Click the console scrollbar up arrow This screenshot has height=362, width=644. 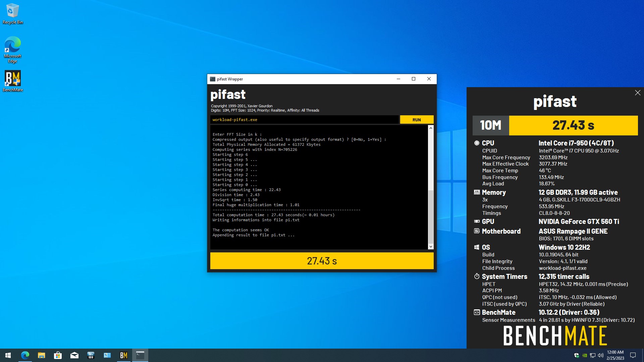[x=431, y=128]
